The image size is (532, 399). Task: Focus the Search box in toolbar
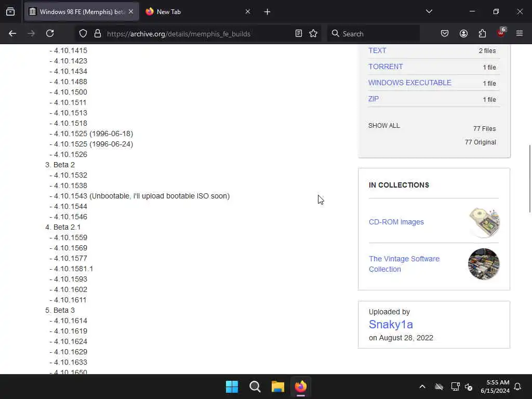coord(373,34)
